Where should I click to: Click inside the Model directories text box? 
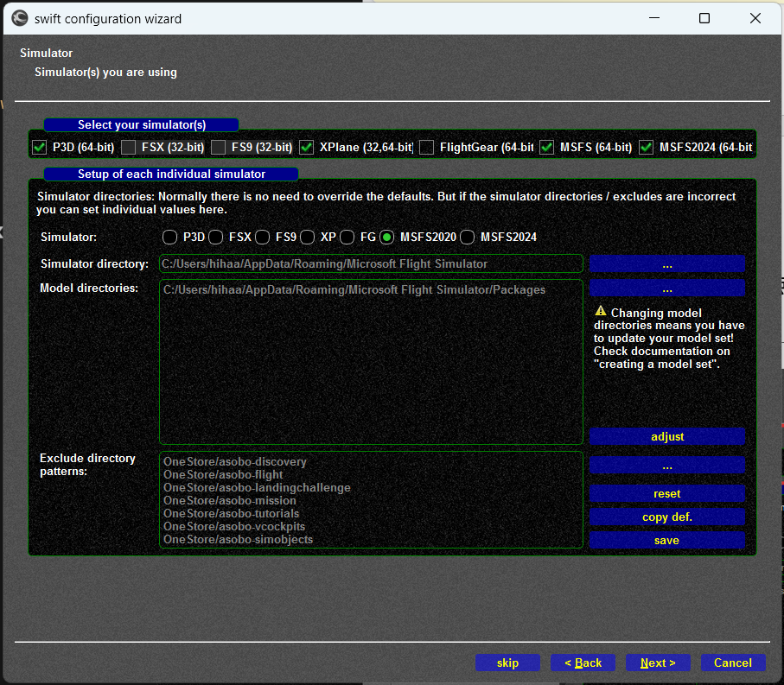371,362
